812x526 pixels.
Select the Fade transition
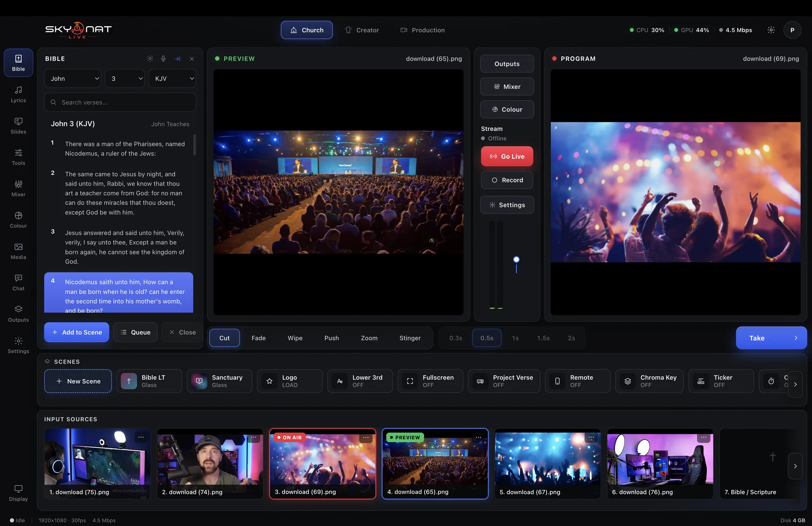pyautogui.click(x=258, y=338)
